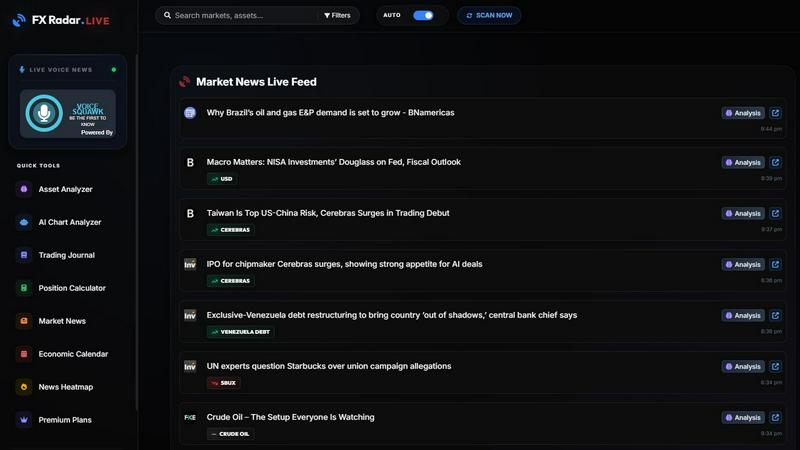Click the Trading Journal sidebar icon

tap(23, 255)
